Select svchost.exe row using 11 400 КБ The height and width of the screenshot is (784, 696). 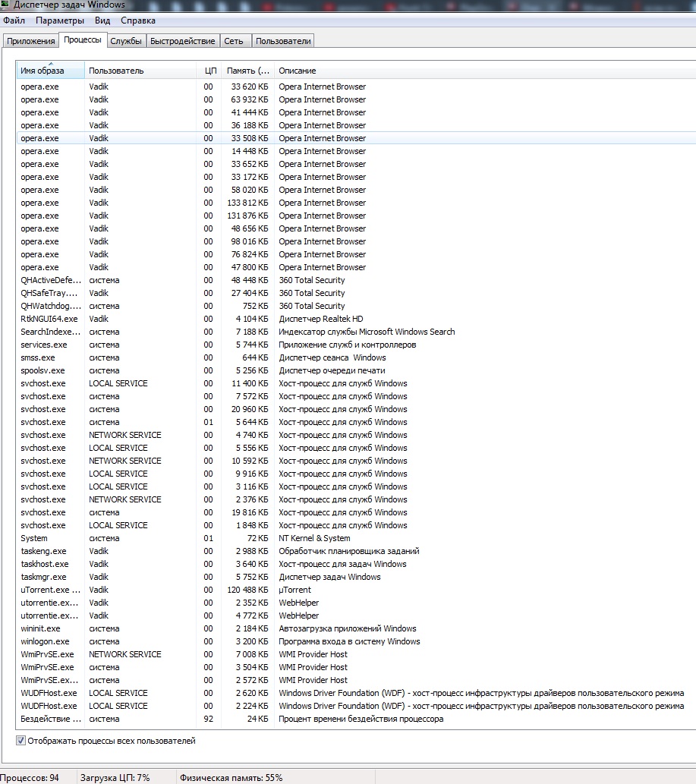point(356,383)
